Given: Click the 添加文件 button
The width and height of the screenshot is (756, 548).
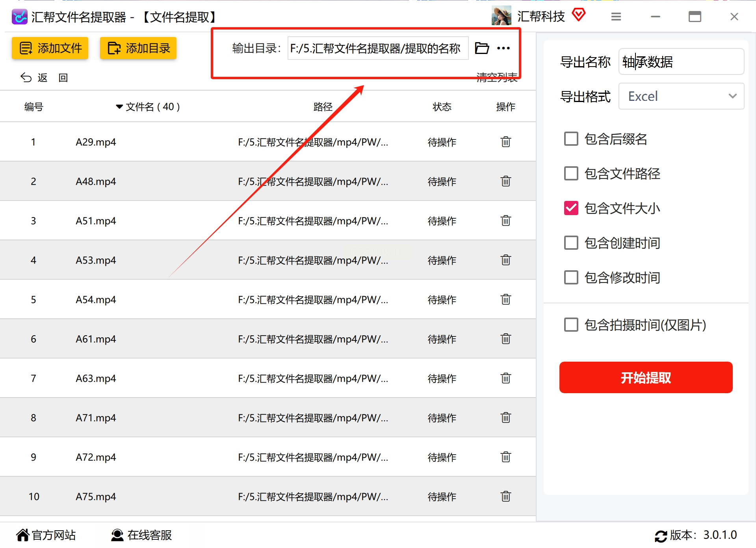Looking at the screenshot, I should pos(50,48).
